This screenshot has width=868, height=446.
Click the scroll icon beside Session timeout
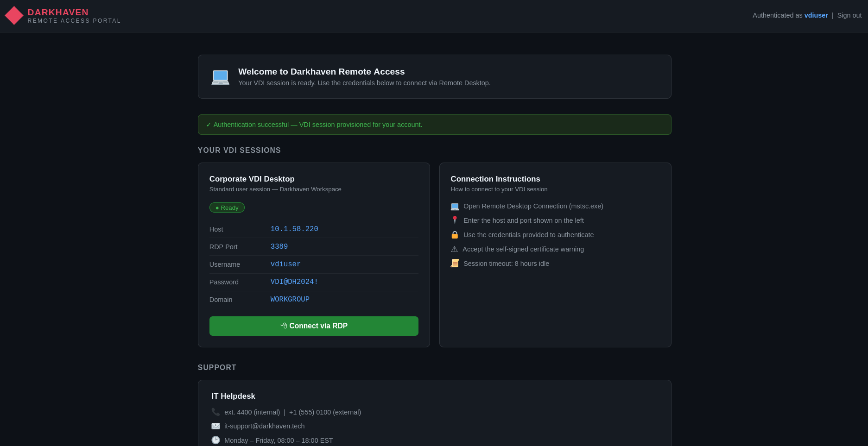[x=455, y=264]
